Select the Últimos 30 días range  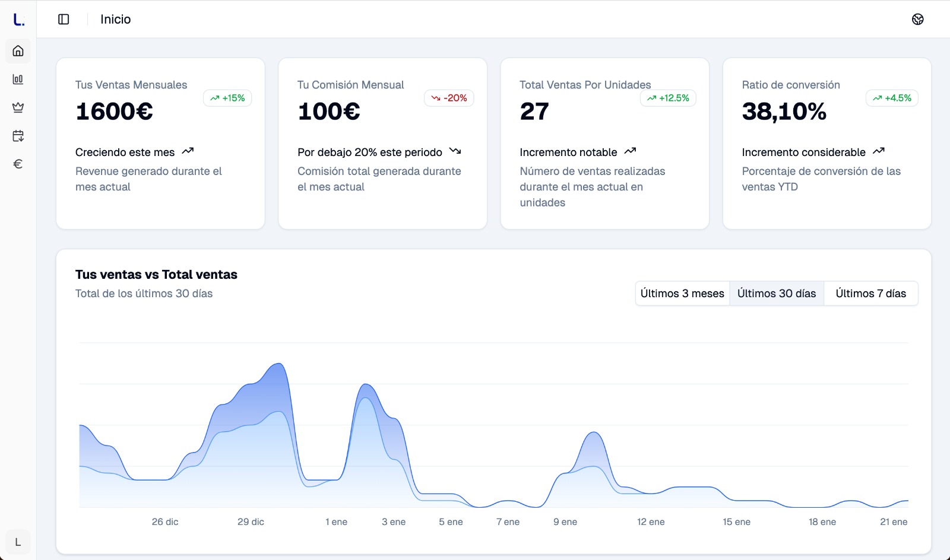click(x=776, y=294)
